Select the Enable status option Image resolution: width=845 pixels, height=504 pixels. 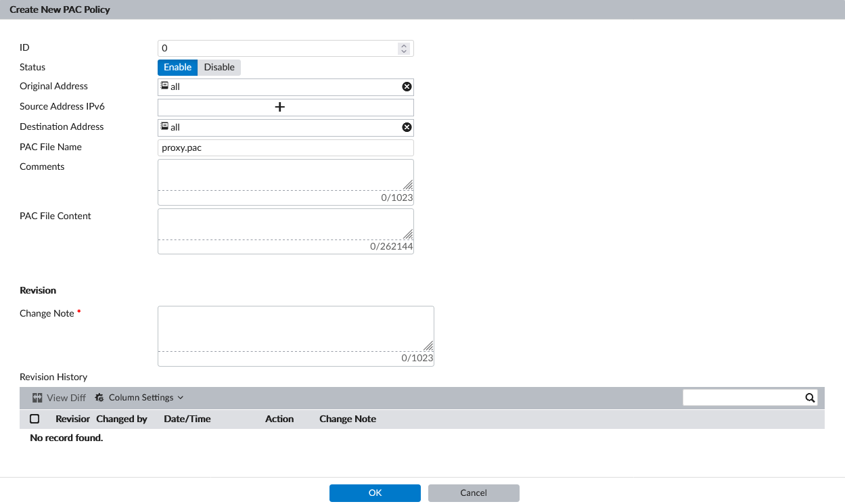(178, 67)
